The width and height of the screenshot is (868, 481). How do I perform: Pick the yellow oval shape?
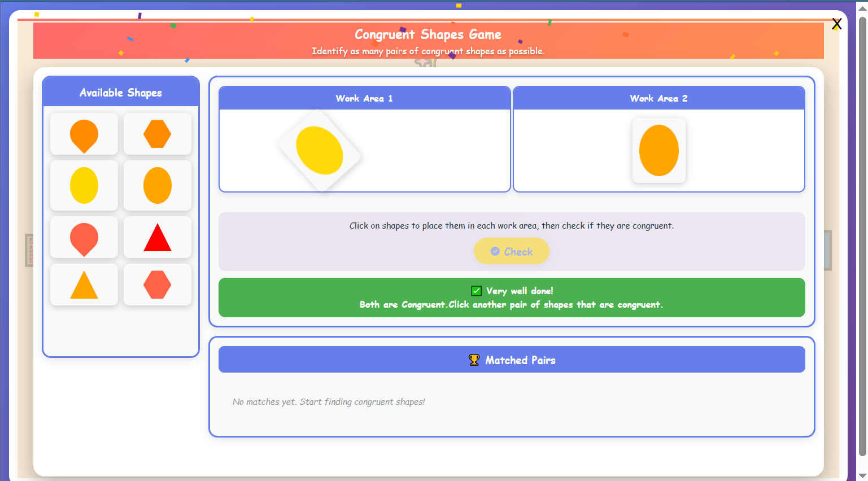(x=84, y=185)
